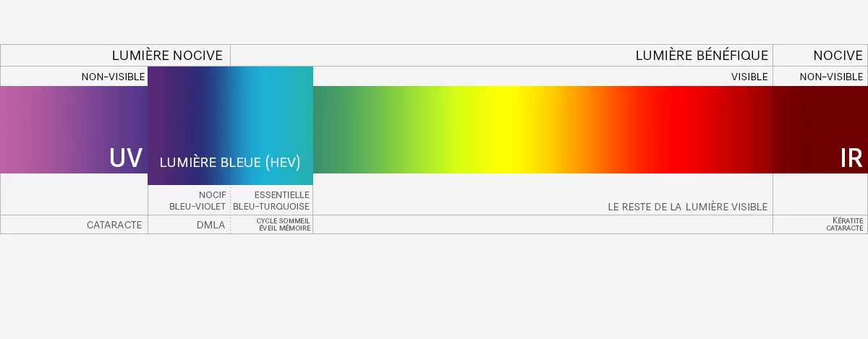Viewport: 868px width, 339px height.
Task: Click the DMLA cell
Action: point(210,225)
